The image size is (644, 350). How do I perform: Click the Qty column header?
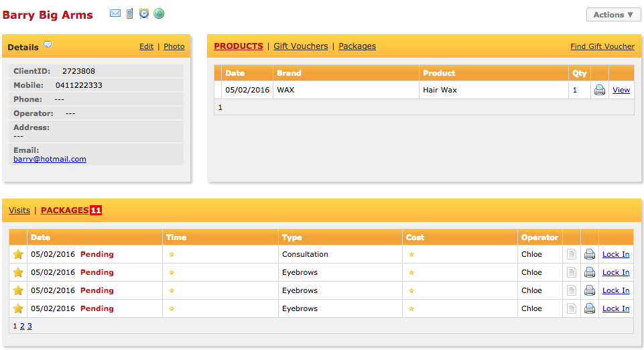coord(580,73)
